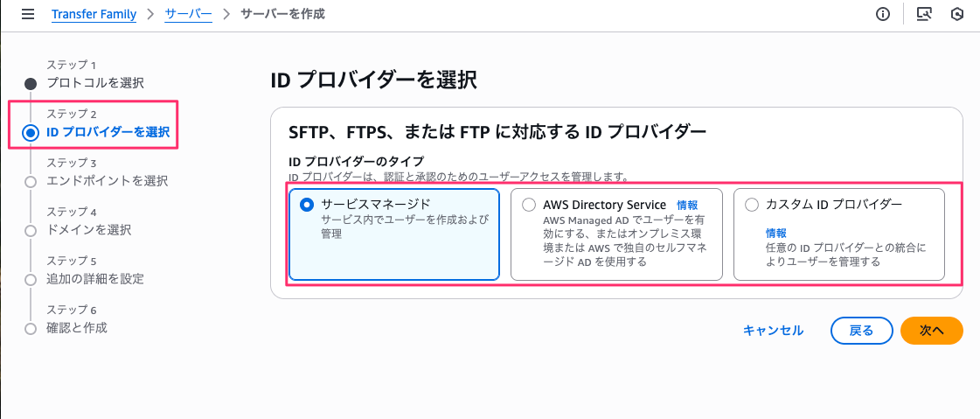
Task: Select the サービスマネージド radio option
Action: (x=306, y=205)
